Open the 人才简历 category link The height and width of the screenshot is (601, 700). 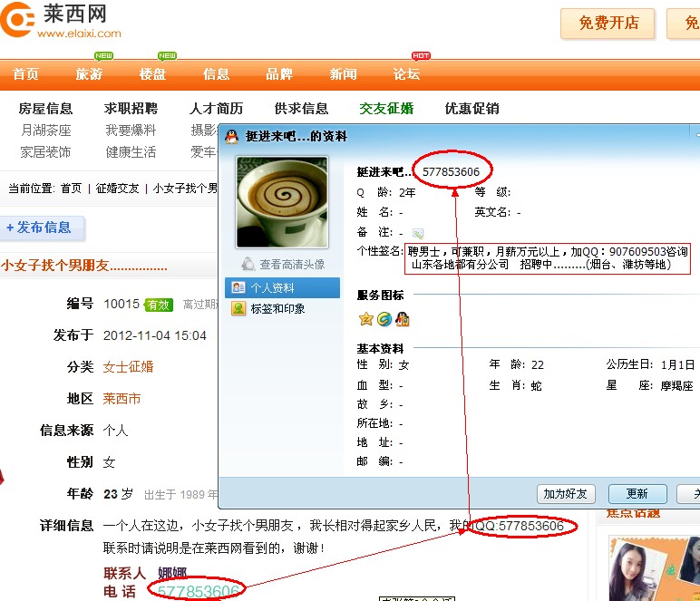(x=216, y=109)
